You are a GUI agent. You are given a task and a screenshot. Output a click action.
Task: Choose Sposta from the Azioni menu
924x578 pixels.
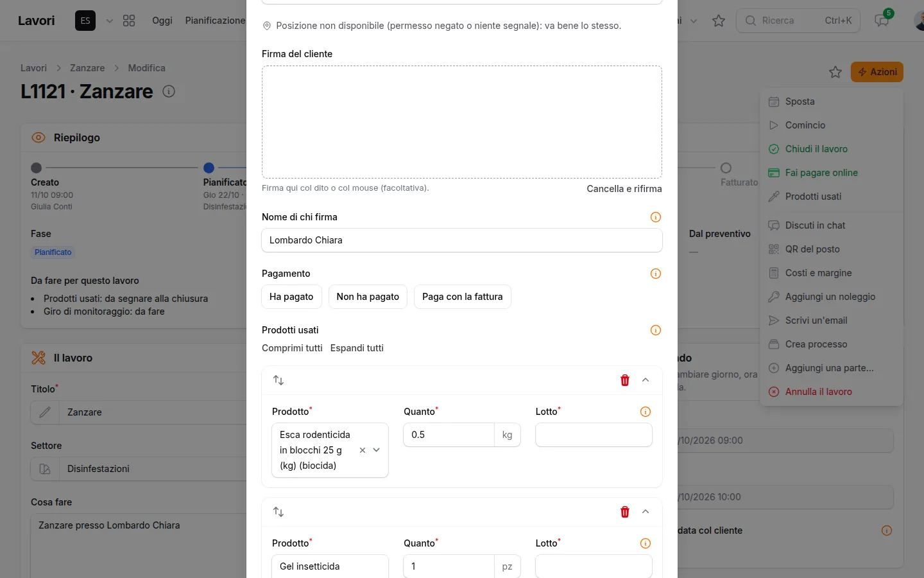832,101
